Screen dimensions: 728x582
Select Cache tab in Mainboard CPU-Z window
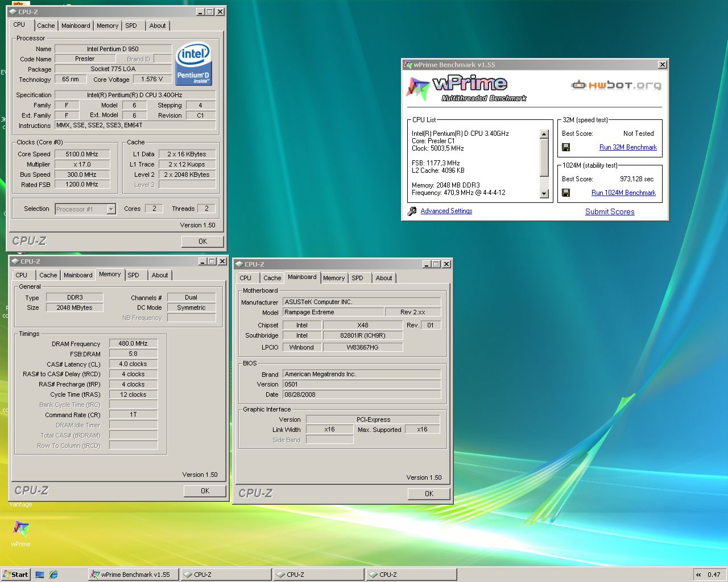tap(272, 278)
